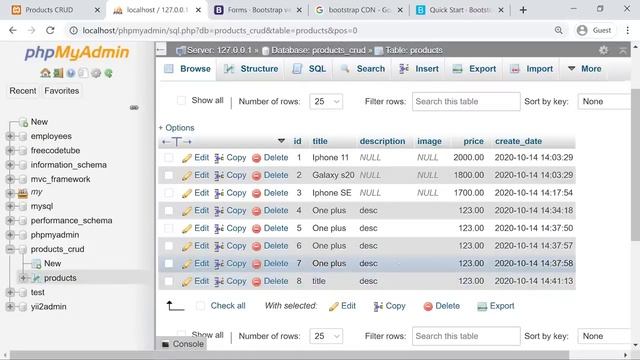Expand the + Options link
Image resolution: width=640 pixels, height=360 pixels.
pyautogui.click(x=176, y=128)
